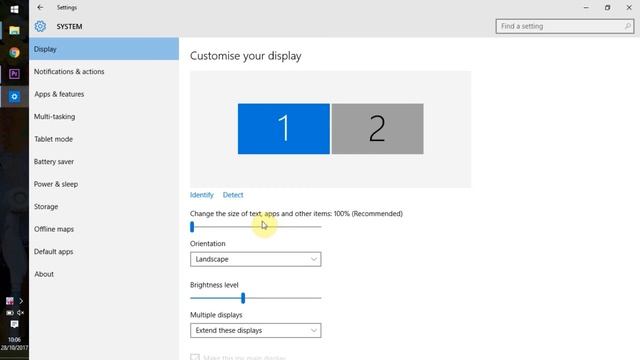This screenshot has height=360, width=640.
Task: Click the battery tray icon
Action: click(9, 313)
